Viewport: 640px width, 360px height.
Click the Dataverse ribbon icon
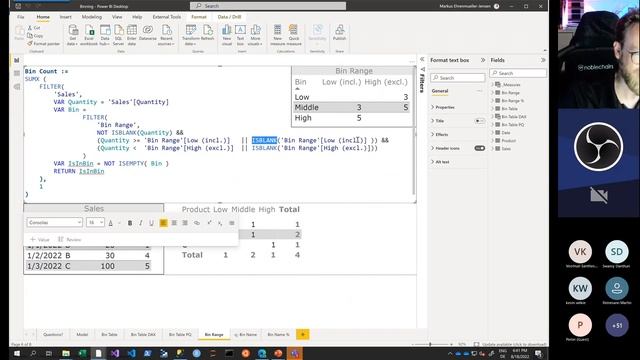[148, 33]
